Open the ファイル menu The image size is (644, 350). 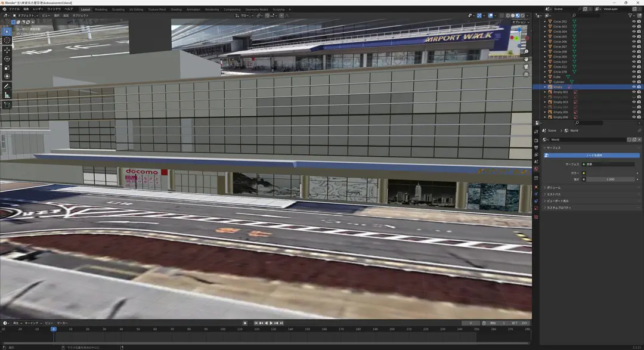pyautogui.click(x=14, y=9)
